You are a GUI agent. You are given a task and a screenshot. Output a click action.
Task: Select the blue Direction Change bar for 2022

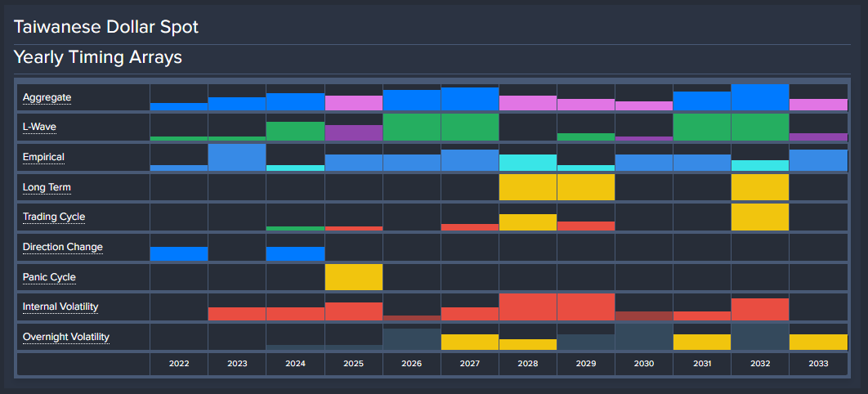[x=179, y=253]
